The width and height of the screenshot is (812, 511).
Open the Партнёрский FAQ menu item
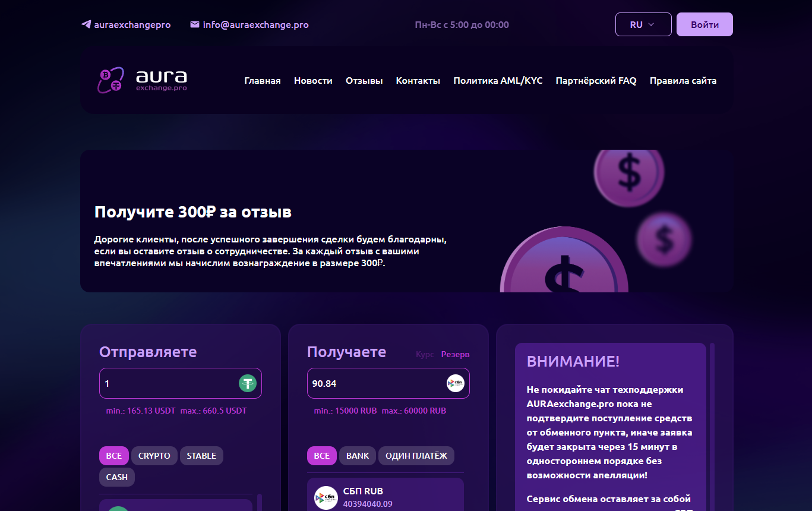pyautogui.click(x=596, y=80)
